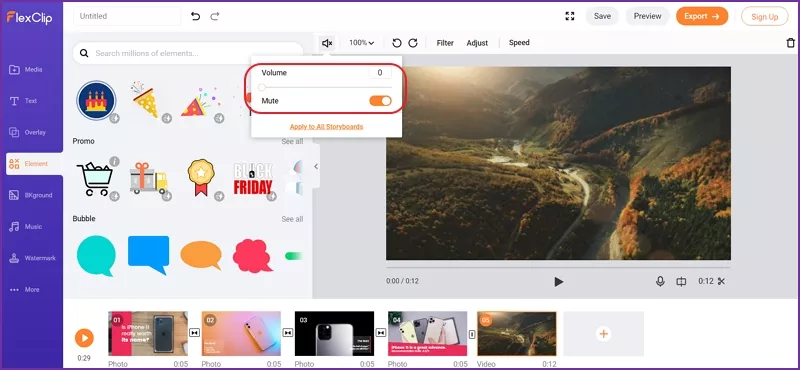Select storyboard video clip 05
Screen dimensions: 800x370
coord(517,333)
